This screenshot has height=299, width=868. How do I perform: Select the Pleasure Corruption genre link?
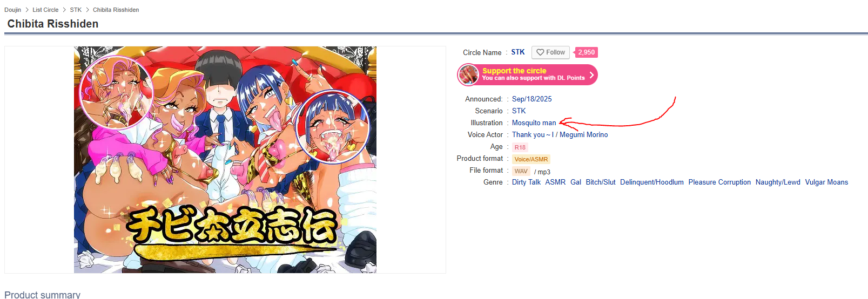tap(719, 182)
